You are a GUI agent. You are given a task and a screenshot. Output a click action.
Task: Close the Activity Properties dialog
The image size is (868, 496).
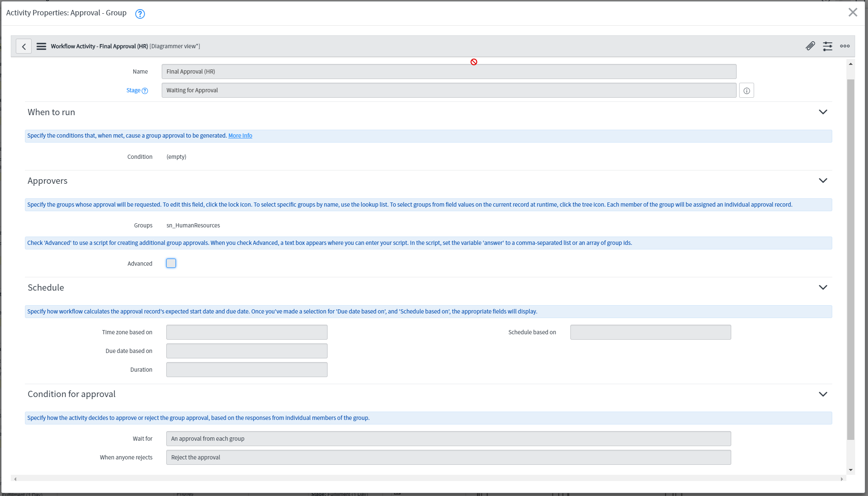click(x=853, y=12)
